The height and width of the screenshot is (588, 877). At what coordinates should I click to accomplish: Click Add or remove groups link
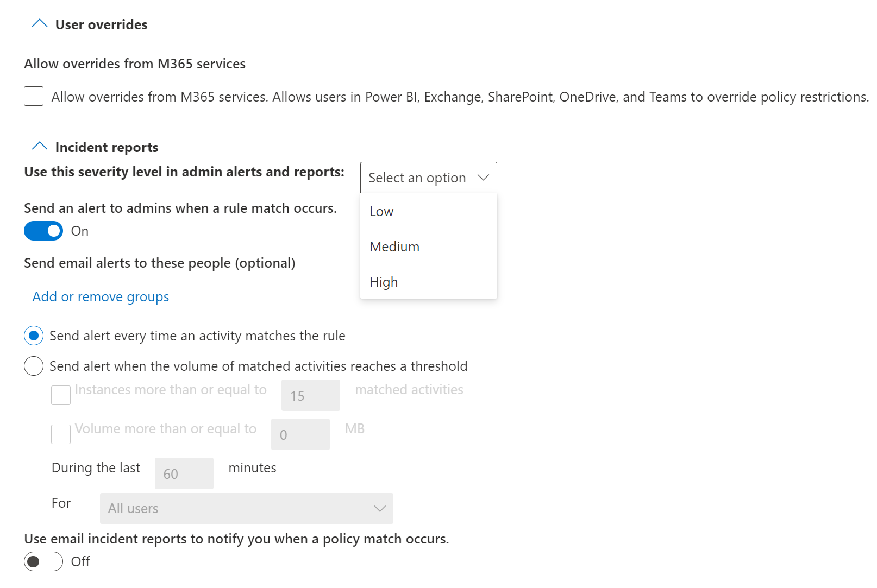(x=101, y=297)
